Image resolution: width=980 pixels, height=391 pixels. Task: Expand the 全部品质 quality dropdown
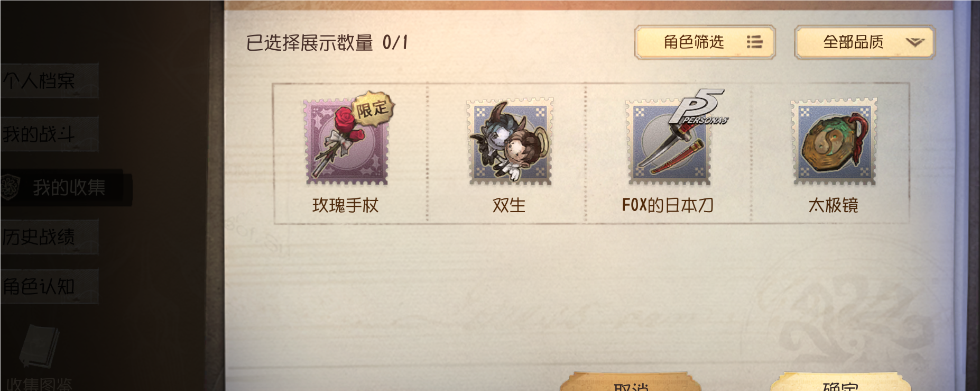click(865, 42)
